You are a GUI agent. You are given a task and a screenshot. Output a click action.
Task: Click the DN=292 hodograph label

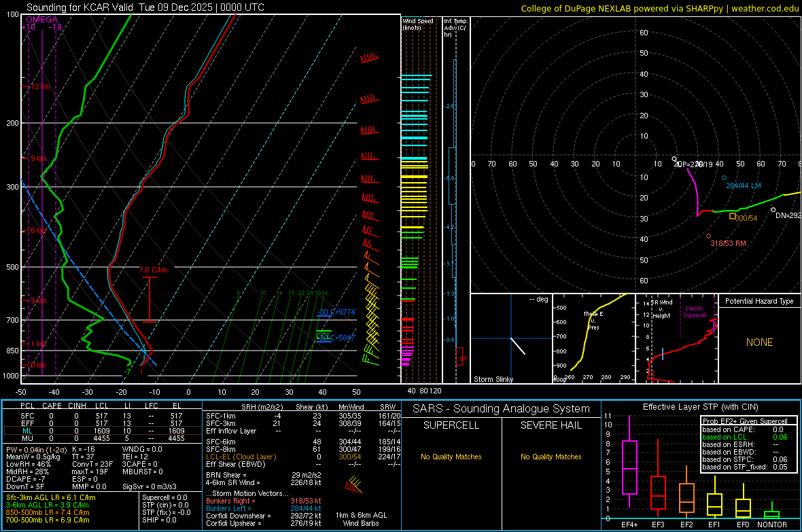pyautogui.click(x=788, y=215)
